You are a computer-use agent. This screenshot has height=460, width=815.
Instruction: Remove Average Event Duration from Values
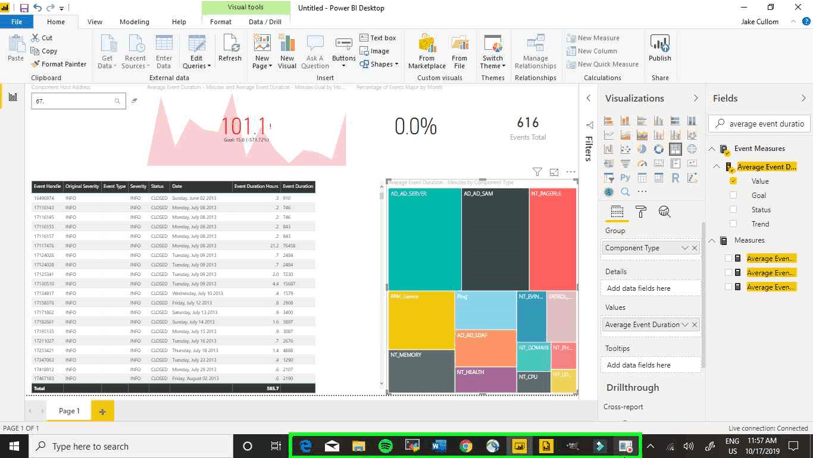[694, 324]
